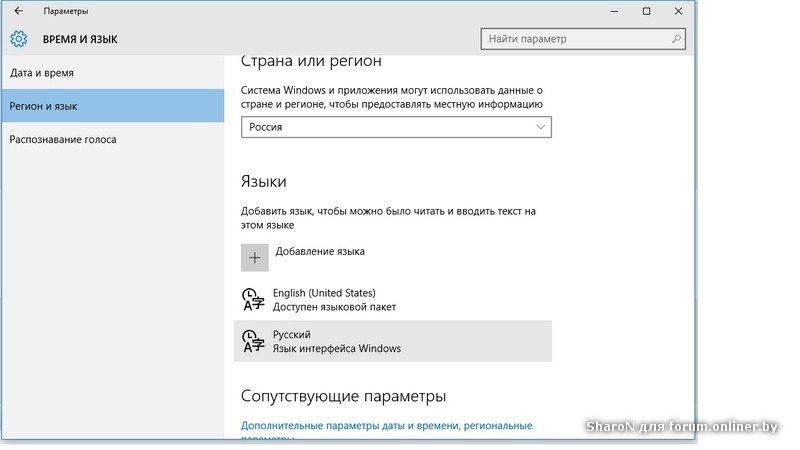800x450 pixels.
Task: Open the Дата и время section
Action: coord(112,73)
